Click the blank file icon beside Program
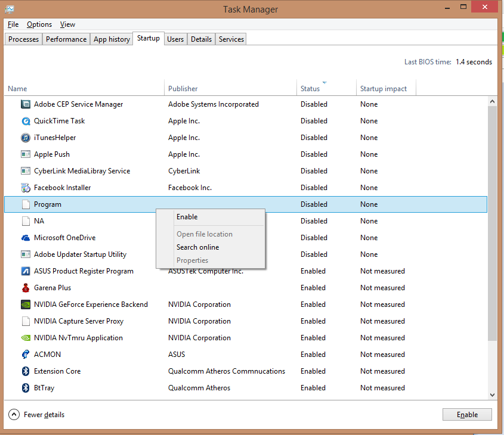The image size is (504, 435). pos(26,204)
